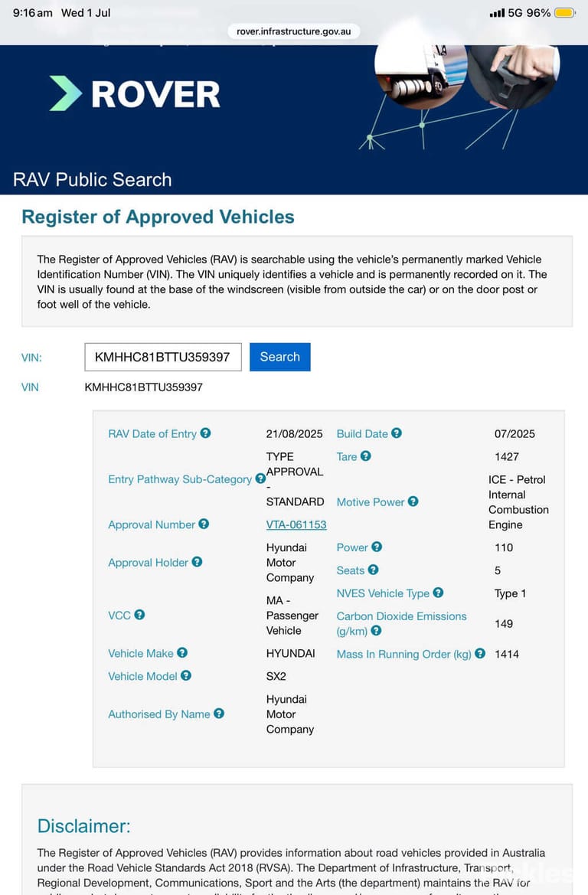Open help icon beside Vehicle Model

tap(186, 675)
